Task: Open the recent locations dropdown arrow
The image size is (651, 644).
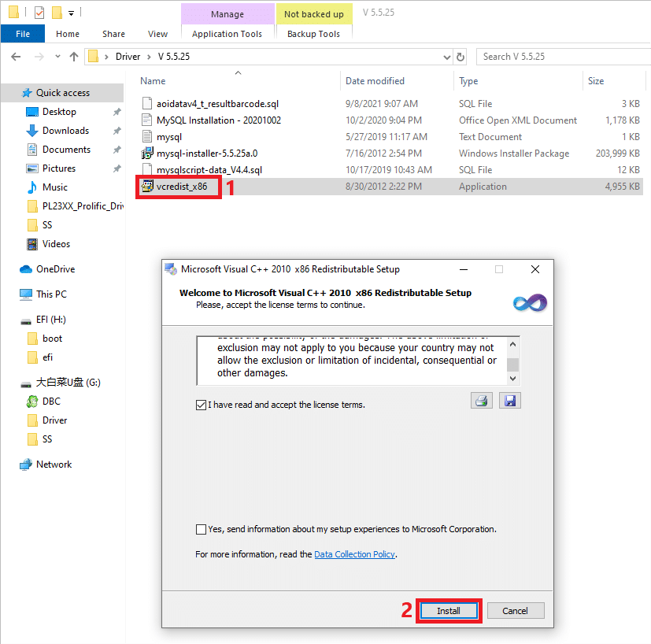Action: (57, 57)
